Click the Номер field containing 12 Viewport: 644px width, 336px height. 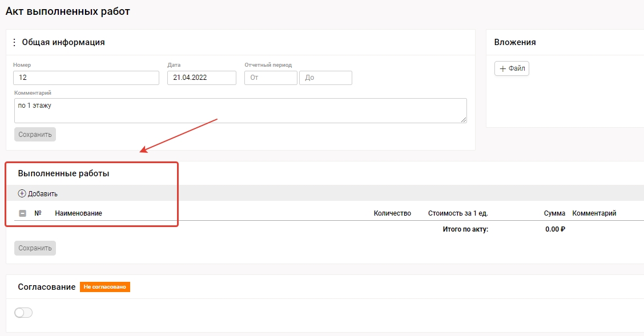click(x=86, y=78)
